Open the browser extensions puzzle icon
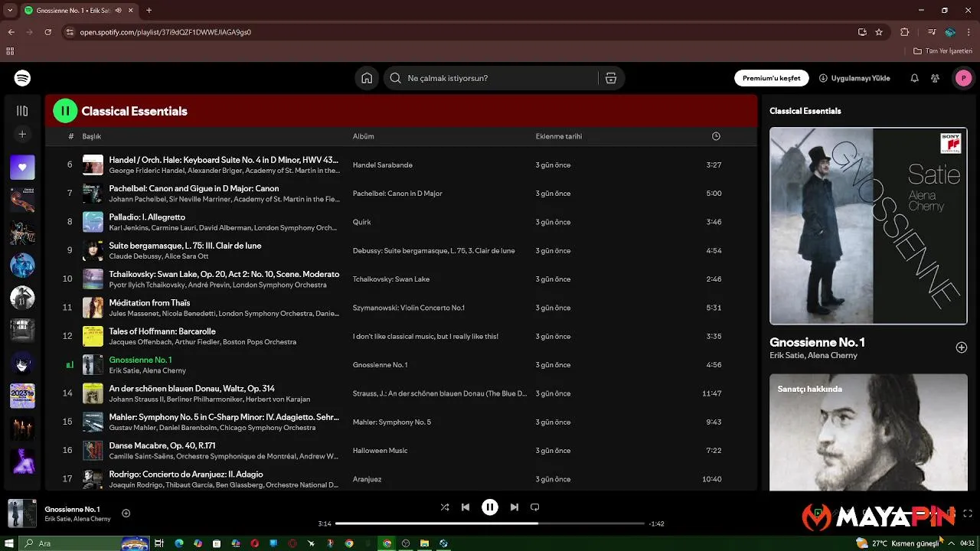This screenshot has width=980, height=551. 905,32
